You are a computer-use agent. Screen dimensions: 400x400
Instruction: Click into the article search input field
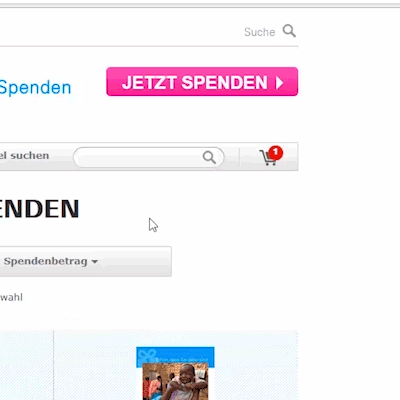point(148,157)
